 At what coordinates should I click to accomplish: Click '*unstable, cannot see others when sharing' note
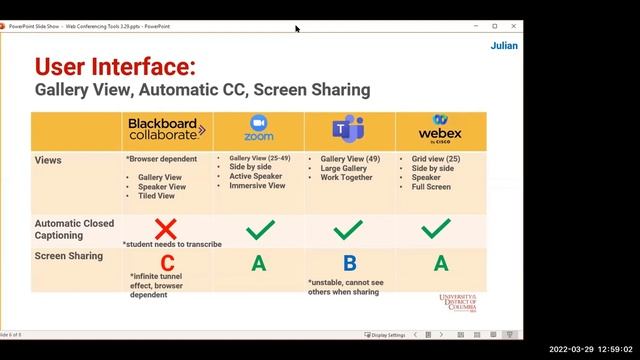(346, 287)
